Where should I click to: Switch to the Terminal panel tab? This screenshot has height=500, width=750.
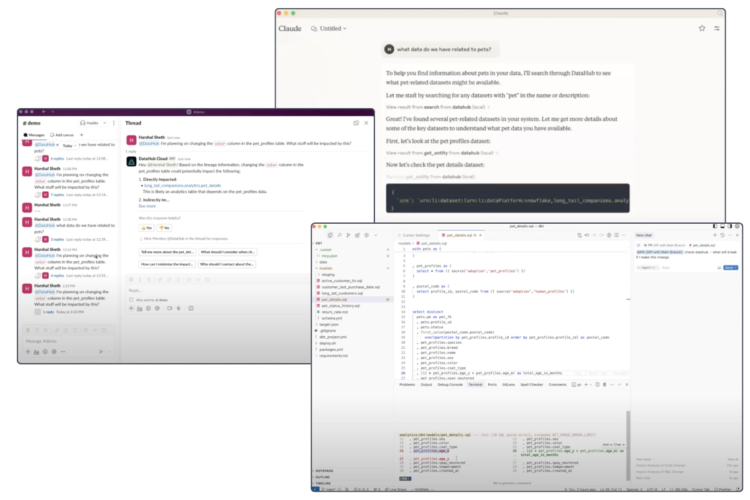pyautogui.click(x=475, y=384)
